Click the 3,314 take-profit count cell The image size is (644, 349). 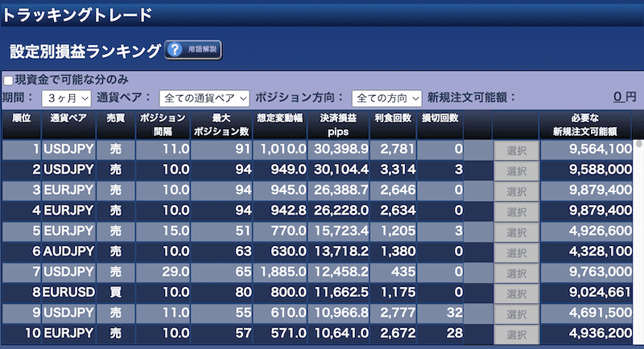pos(393,170)
